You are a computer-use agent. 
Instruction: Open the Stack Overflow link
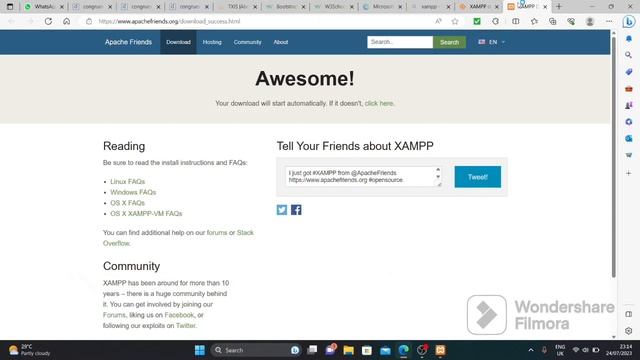click(x=245, y=232)
